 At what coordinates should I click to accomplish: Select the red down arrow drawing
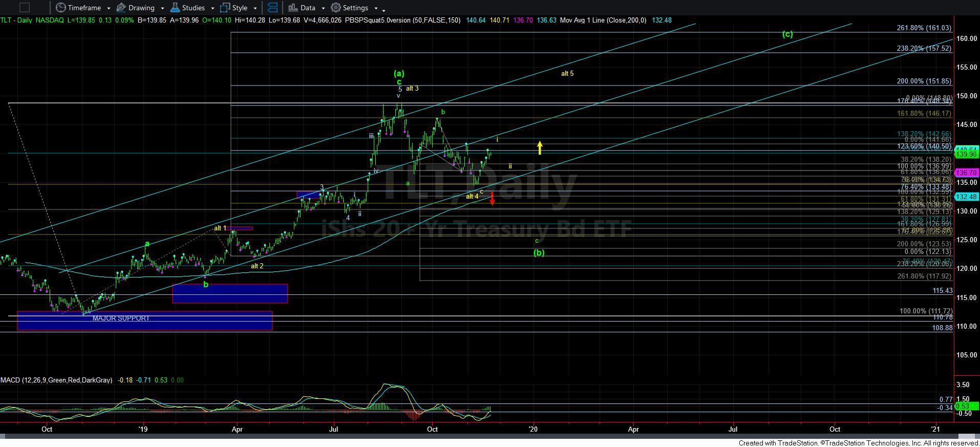click(492, 199)
